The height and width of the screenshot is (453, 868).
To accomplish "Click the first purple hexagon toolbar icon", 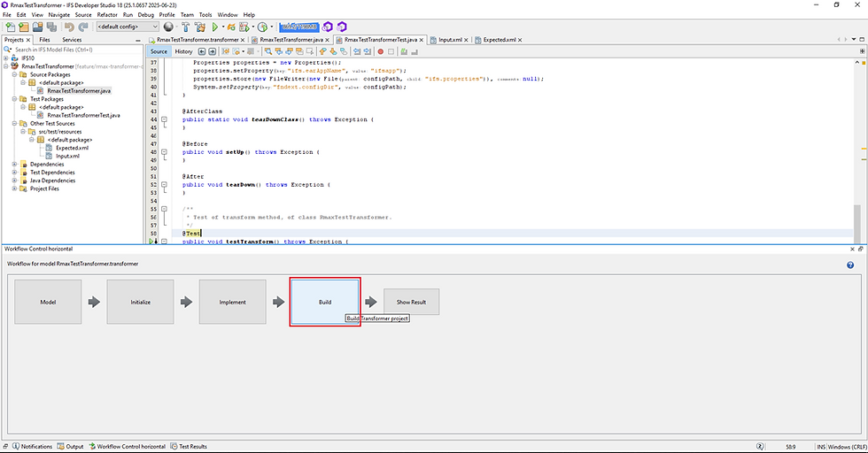I will click(x=328, y=27).
